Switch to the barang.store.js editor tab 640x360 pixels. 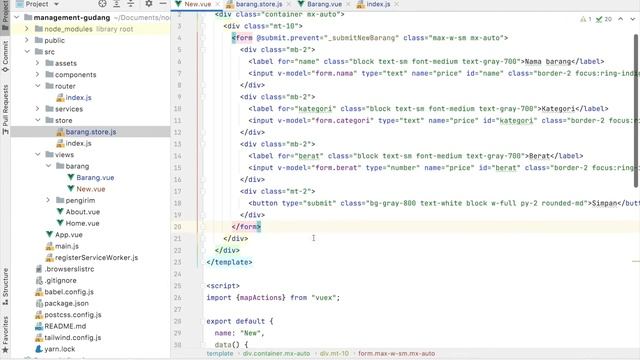coord(259,4)
